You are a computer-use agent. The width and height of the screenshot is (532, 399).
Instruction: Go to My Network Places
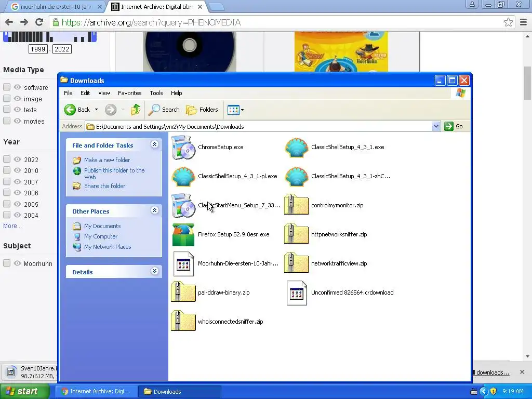(x=107, y=247)
